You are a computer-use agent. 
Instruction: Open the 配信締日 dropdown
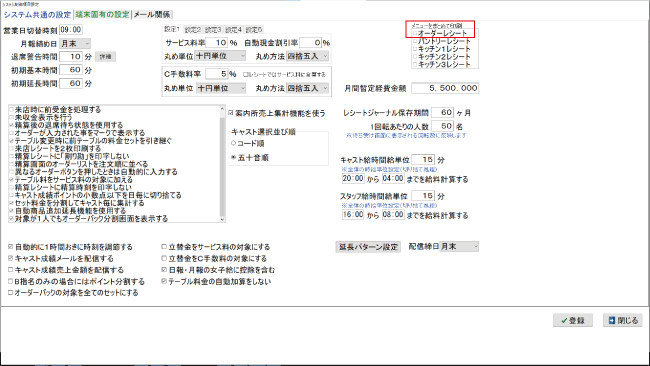(x=459, y=247)
